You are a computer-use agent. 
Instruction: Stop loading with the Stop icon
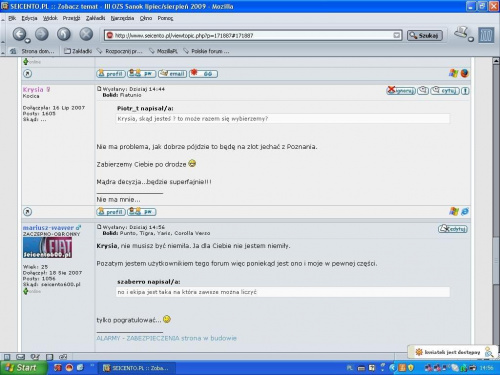click(86, 34)
